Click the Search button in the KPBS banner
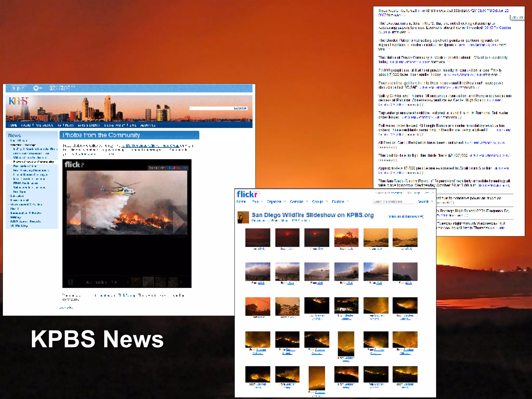532x399 pixels. tap(240, 108)
